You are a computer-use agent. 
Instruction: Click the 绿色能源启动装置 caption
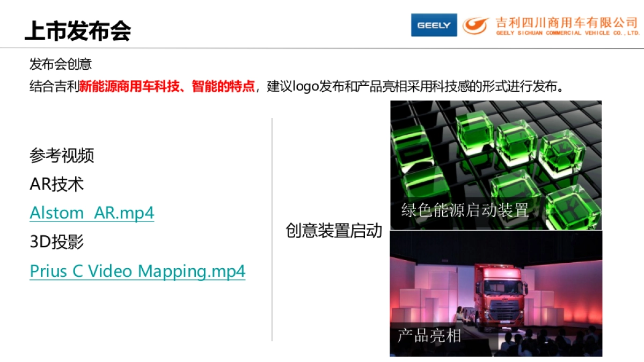click(464, 208)
